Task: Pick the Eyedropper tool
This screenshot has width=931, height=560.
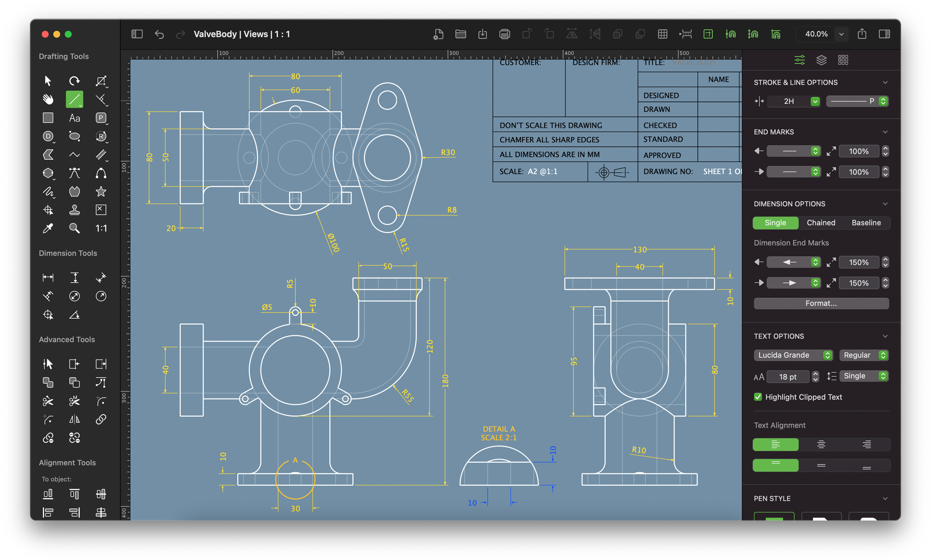Action: (x=48, y=228)
